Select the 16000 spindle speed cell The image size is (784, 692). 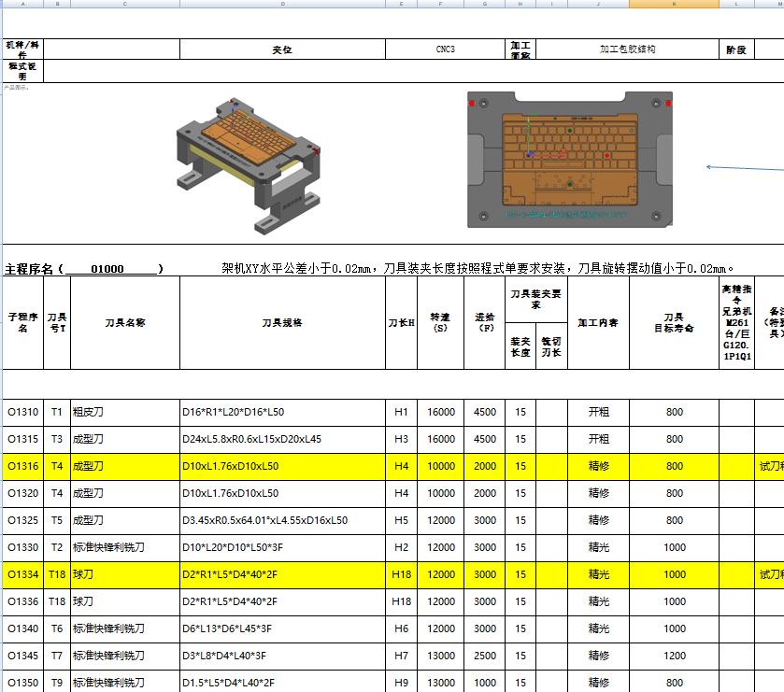click(x=439, y=411)
